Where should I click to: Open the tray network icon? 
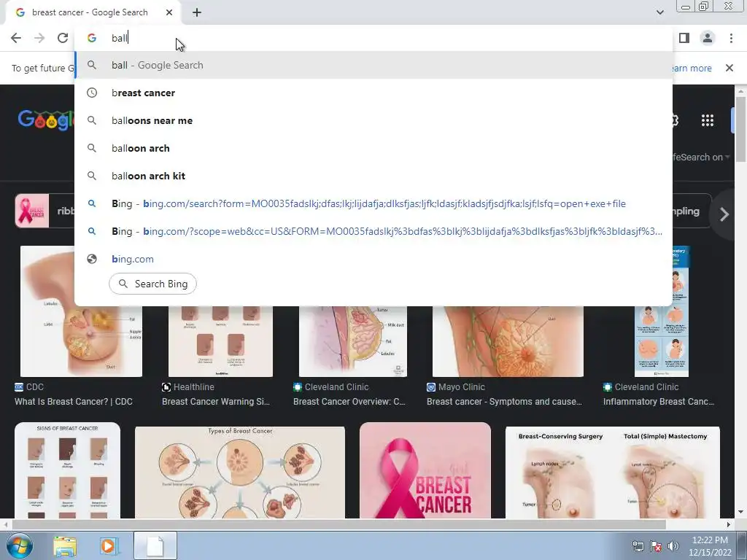point(638,546)
